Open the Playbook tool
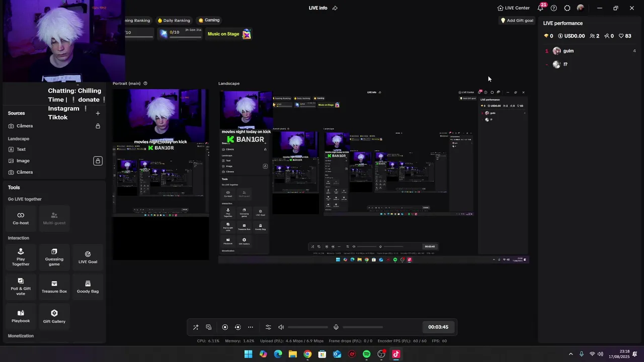The width and height of the screenshot is (644, 362). 21,316
